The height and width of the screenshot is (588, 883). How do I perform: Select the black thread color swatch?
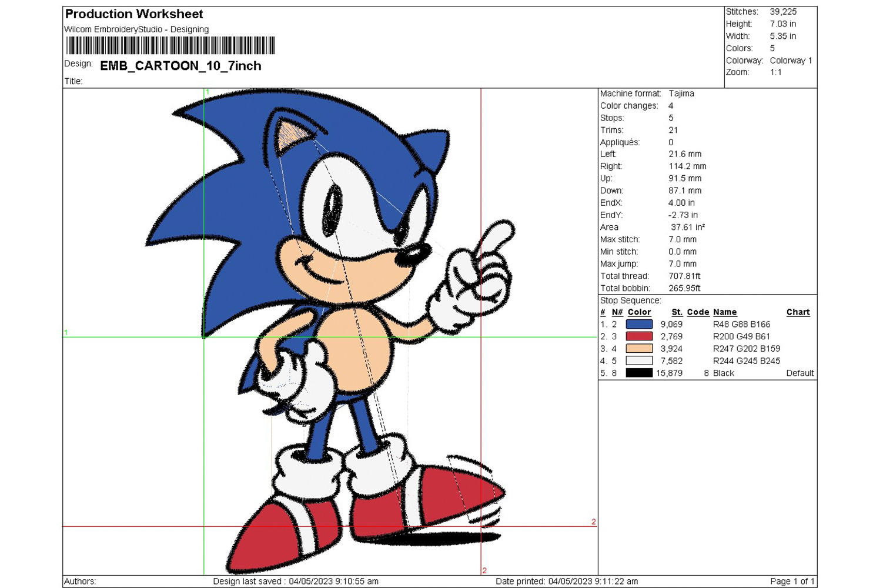point(639,373)
